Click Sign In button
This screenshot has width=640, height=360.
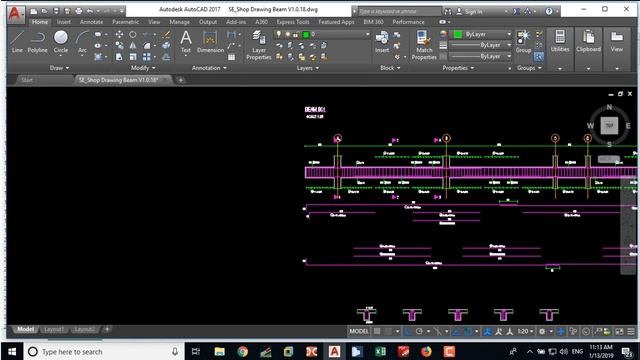click(x=473, y=11)
